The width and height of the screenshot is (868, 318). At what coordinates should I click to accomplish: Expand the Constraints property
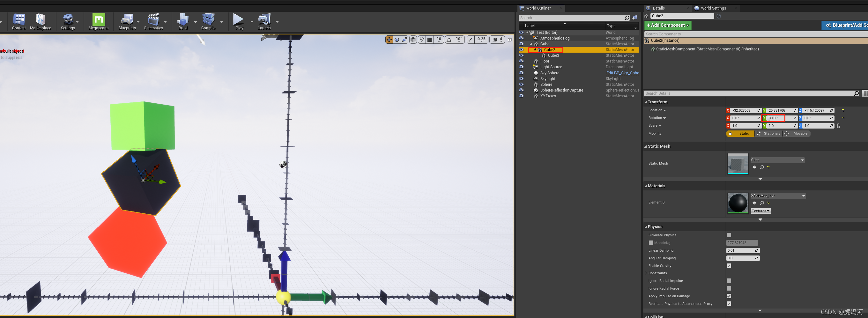tap(646, 274)
